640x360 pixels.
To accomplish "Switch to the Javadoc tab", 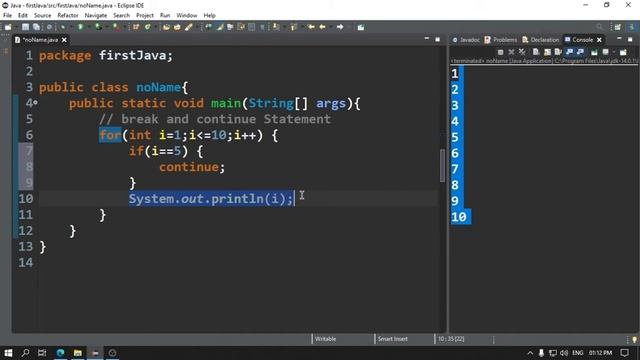I will (x=466, y=40).
